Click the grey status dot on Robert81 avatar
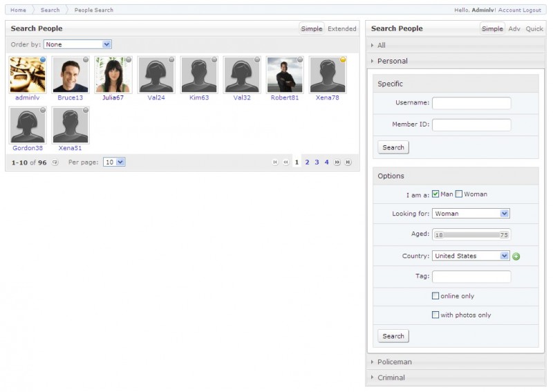The width and height of the screenshot is (553, 392). [x=300, y=59]
